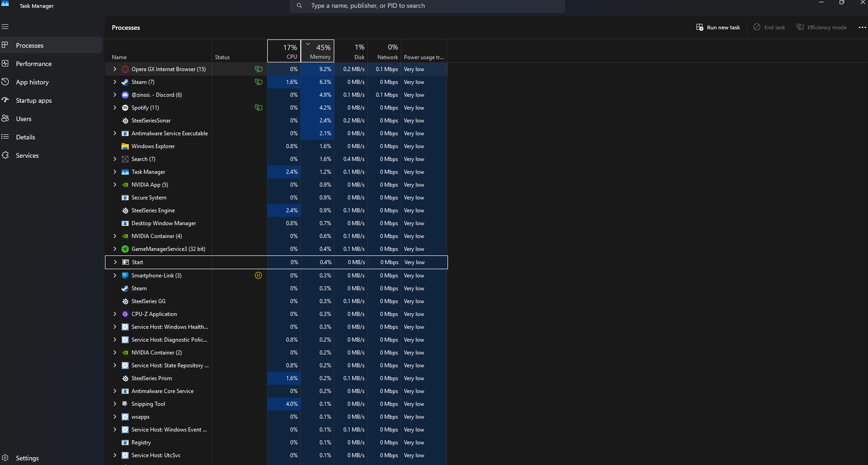Click the SteelSeries Engine icon
Screen dimensions: 868x465
point(125,210)
